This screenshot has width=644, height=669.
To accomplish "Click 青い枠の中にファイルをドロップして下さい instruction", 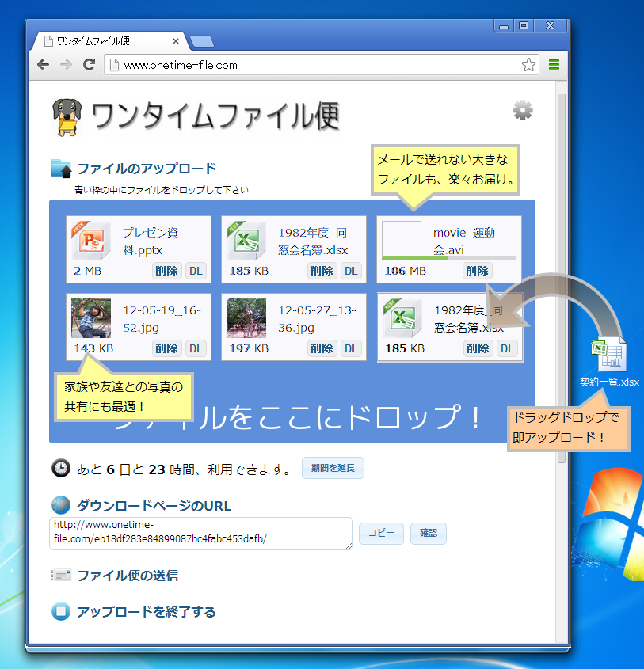I will pyautogui.click(x=162, y=190).
